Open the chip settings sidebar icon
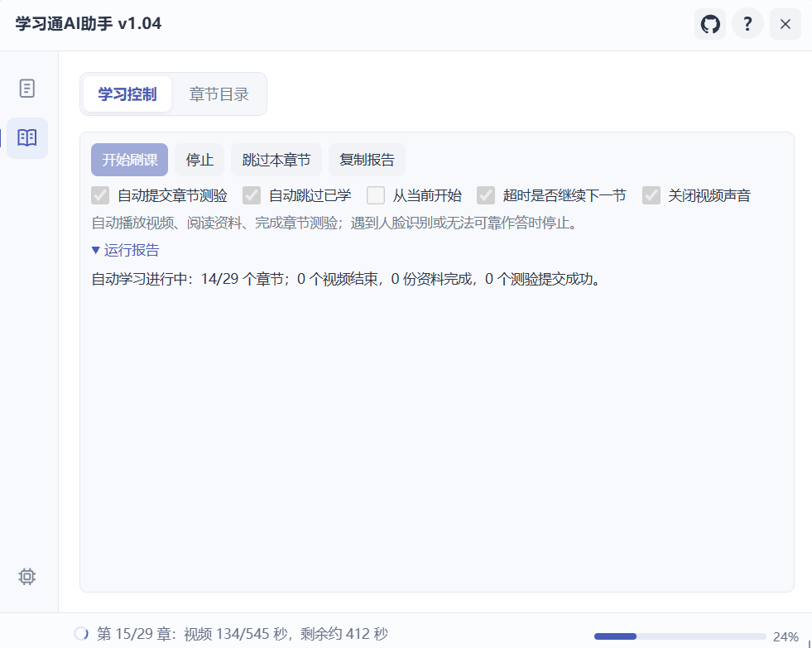Image resolution: width=812 pixels, height=648 pixels. (x=27, y=576)
